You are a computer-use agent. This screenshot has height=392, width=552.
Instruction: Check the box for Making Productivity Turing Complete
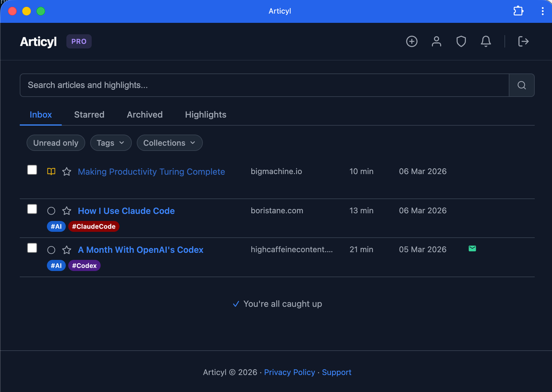pos(32,170)
